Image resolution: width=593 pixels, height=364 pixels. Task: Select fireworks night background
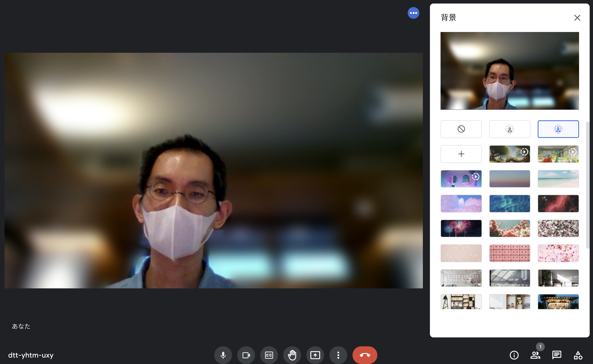pos(461,228)
